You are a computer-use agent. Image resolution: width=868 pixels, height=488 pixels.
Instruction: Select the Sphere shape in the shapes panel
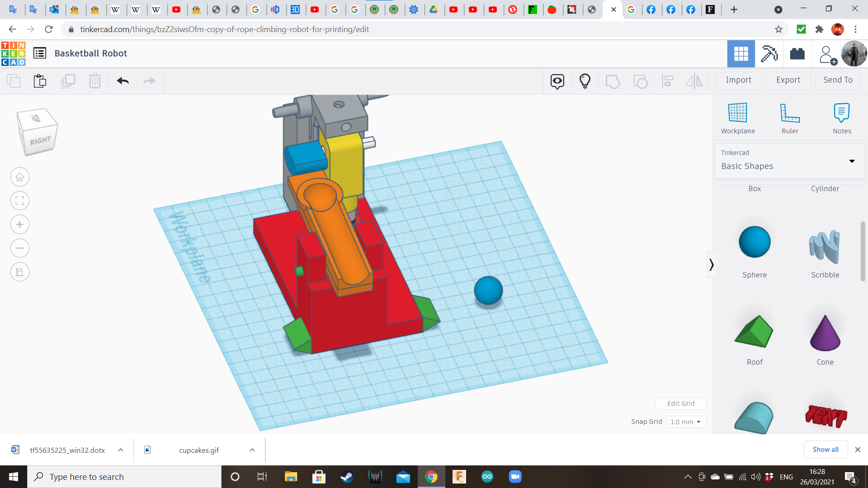[754, 242]
